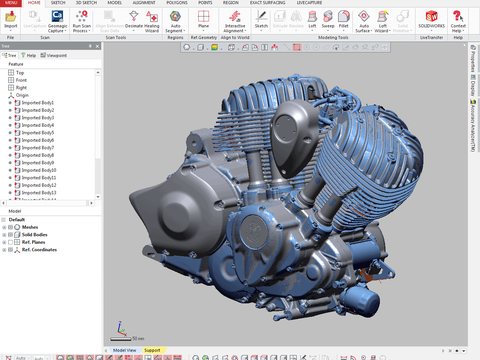Open the Geomagic Capture dropdown arrow
Viewport: 480px width, 360px height.
(x=65, y=31)
